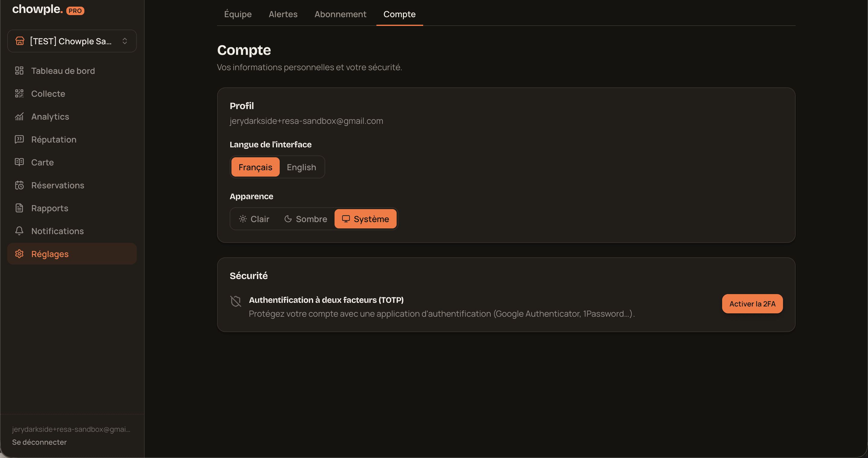Open Collecte in the sidebar
This screenshot has height=458, width=868.
pyautogui.click(x=72, y=94)
